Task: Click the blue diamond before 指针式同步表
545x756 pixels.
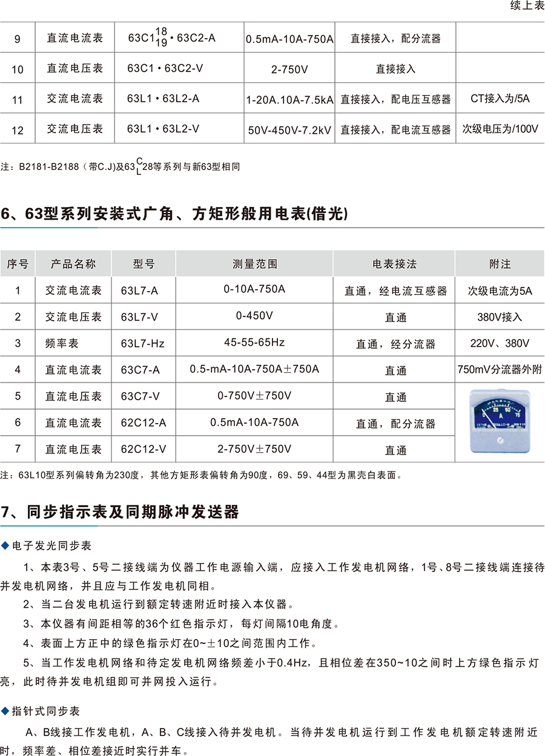Action: (x=6, y=711)
